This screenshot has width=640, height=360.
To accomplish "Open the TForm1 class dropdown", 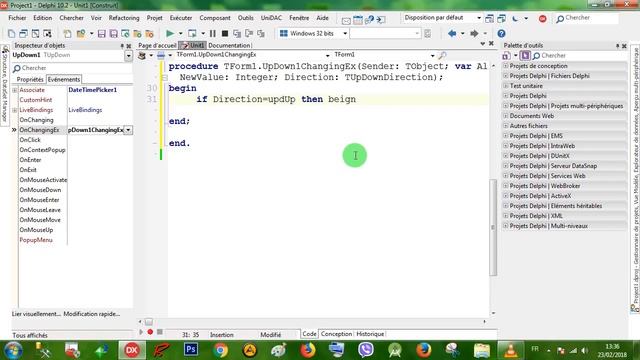I will point(432,55).
